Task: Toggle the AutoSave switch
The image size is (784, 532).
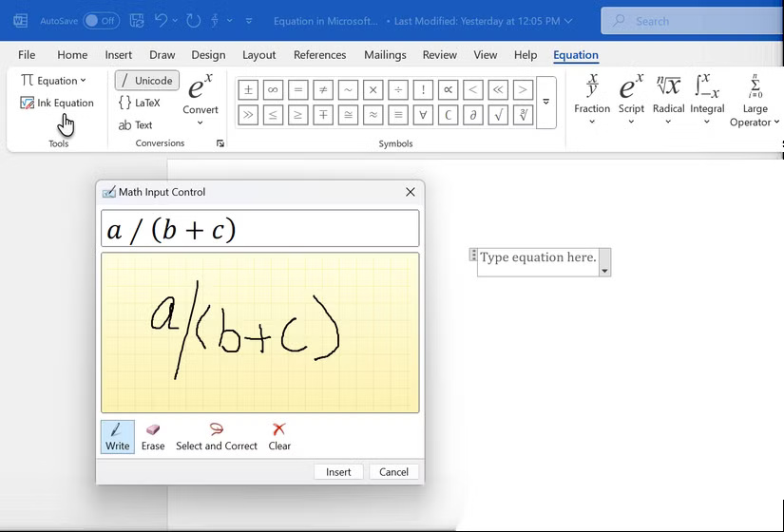Action: tap(101, 20)
